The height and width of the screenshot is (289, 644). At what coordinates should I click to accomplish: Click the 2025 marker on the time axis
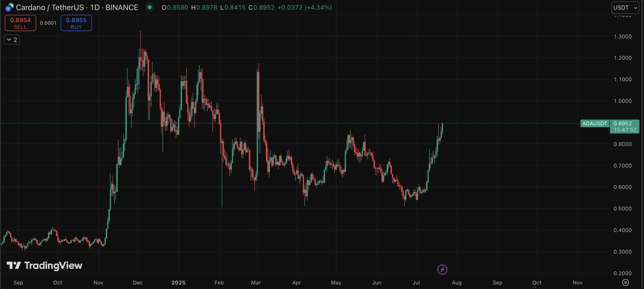click(178, 282)
